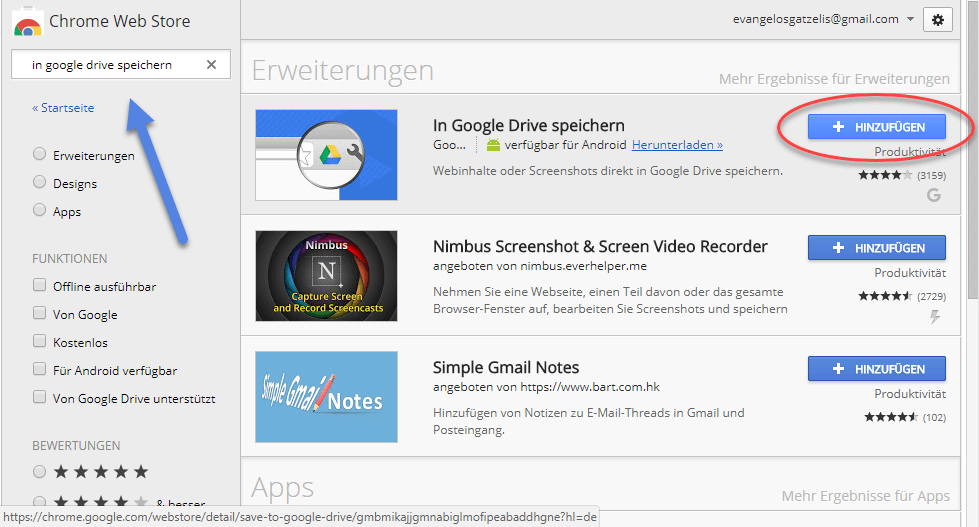Click the Google 'G' badge icon
This screenshot has width=979, height=527.
point(934,195)
